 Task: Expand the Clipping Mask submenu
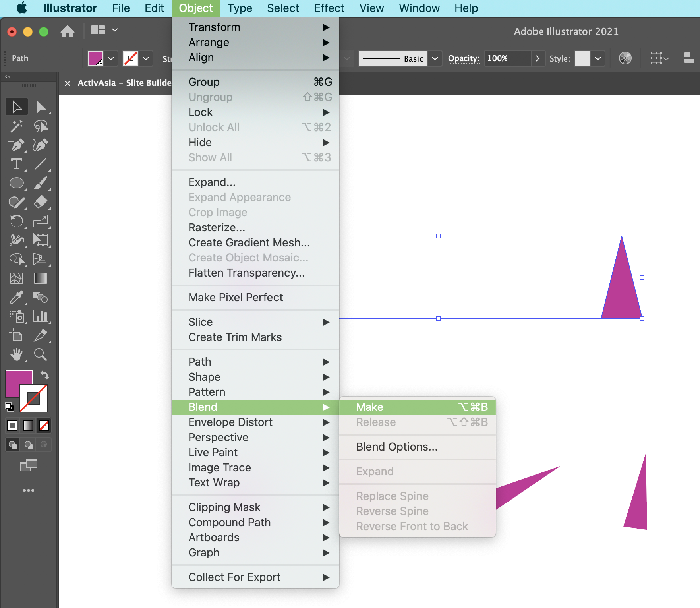255,507
